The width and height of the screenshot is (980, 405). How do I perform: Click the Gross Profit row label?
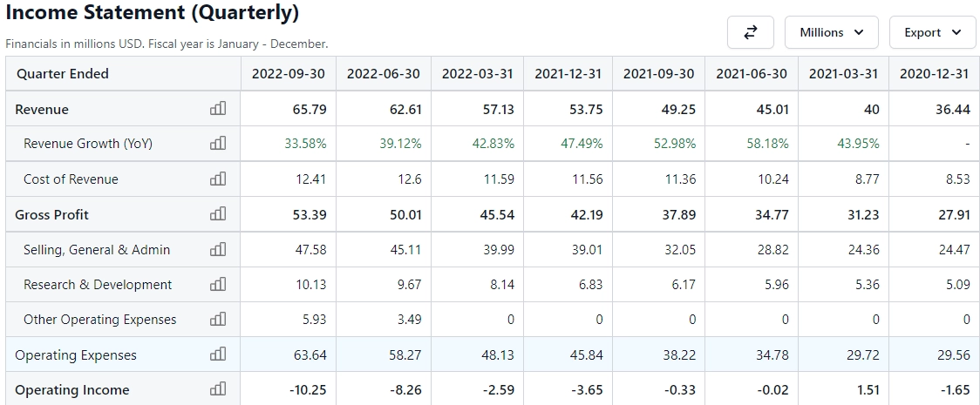click(x=52, y=215)
